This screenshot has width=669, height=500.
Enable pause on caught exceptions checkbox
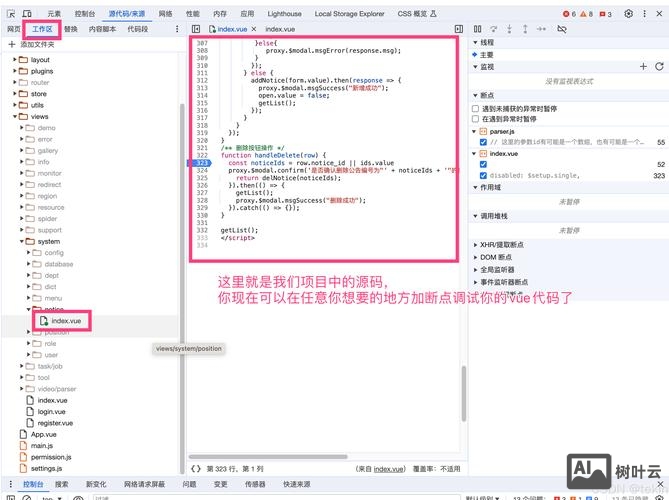click(x=476, y=118)
